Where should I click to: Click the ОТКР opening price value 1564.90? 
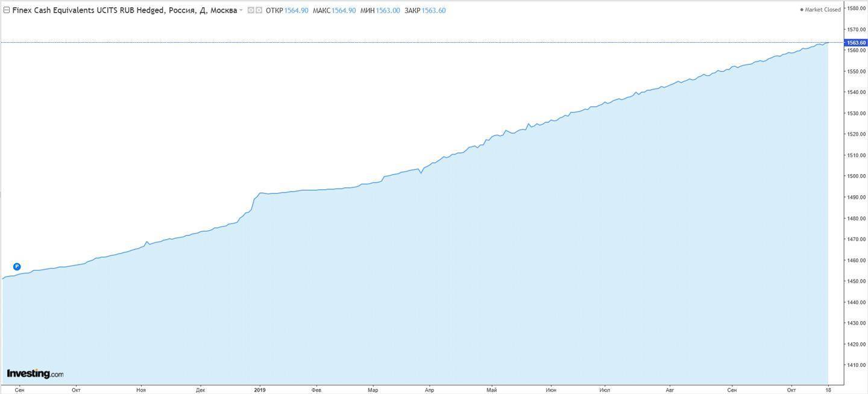point(296,10)
